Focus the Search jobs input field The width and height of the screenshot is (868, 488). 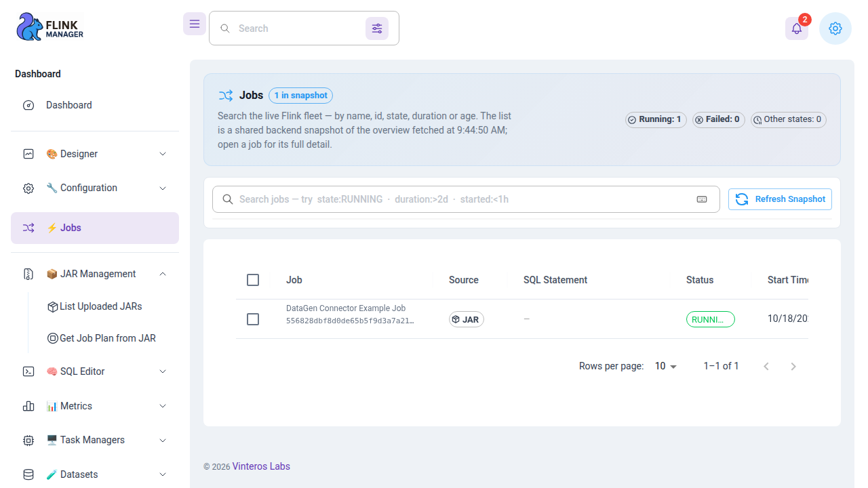pos(466,199)
